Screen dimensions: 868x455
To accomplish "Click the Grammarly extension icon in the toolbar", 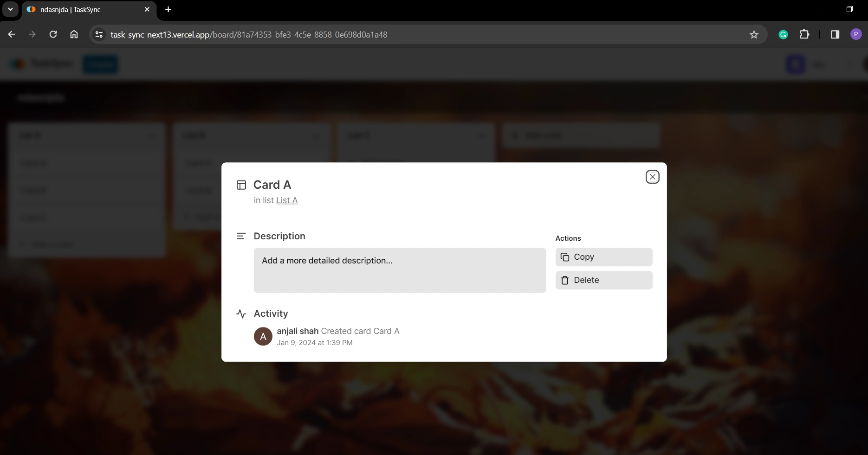I will tap(783, 34).
